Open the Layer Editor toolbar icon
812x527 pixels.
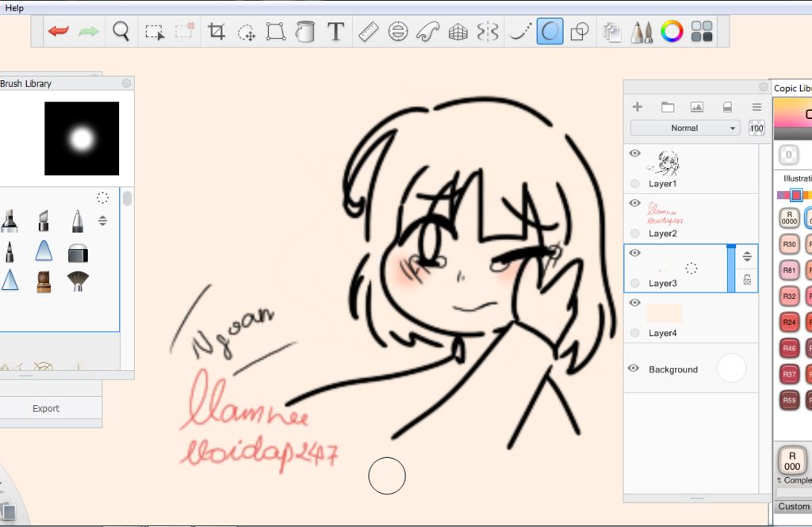611,32
